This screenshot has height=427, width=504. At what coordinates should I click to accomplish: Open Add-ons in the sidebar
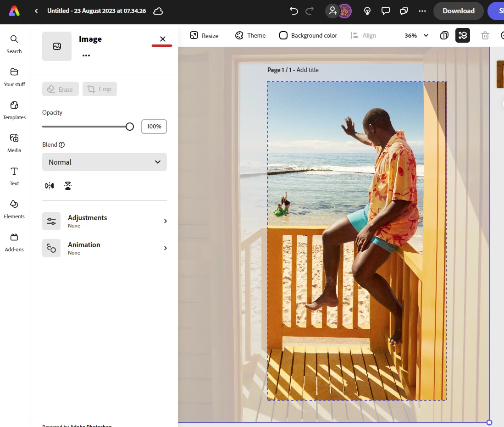14,243
